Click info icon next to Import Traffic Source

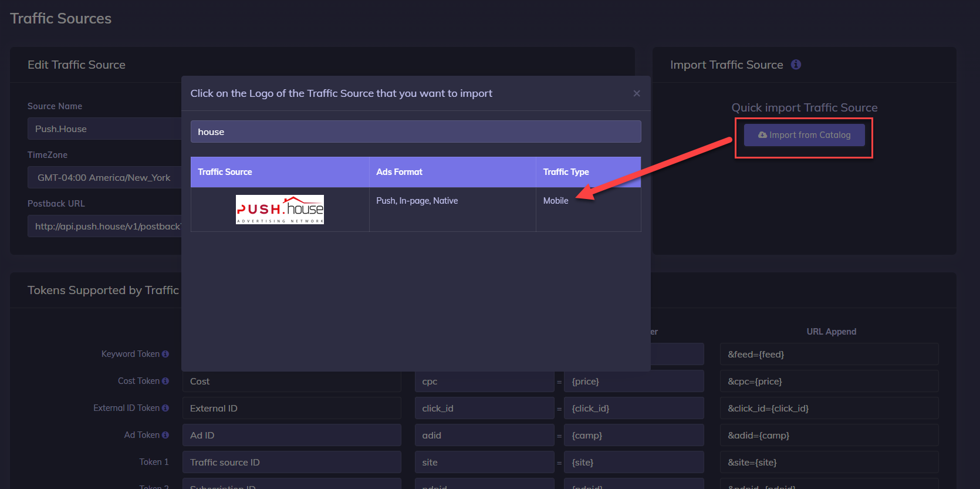tap(796, 65)
